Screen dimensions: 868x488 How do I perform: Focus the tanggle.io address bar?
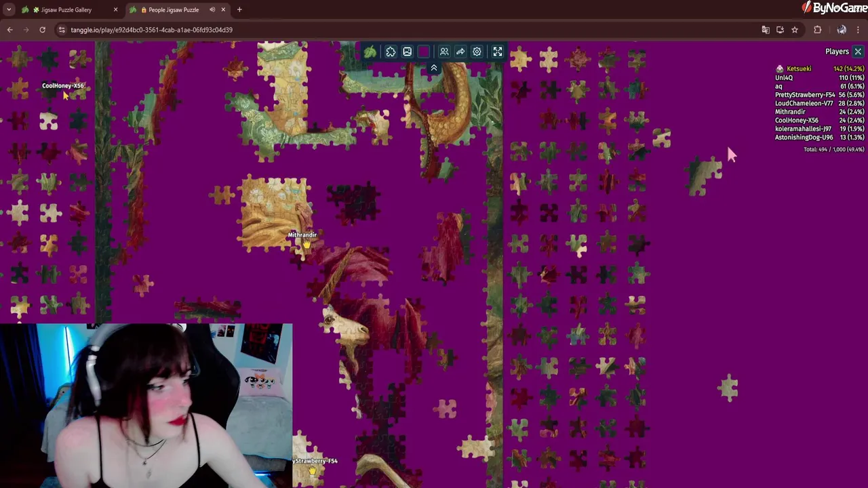point(407,30)
